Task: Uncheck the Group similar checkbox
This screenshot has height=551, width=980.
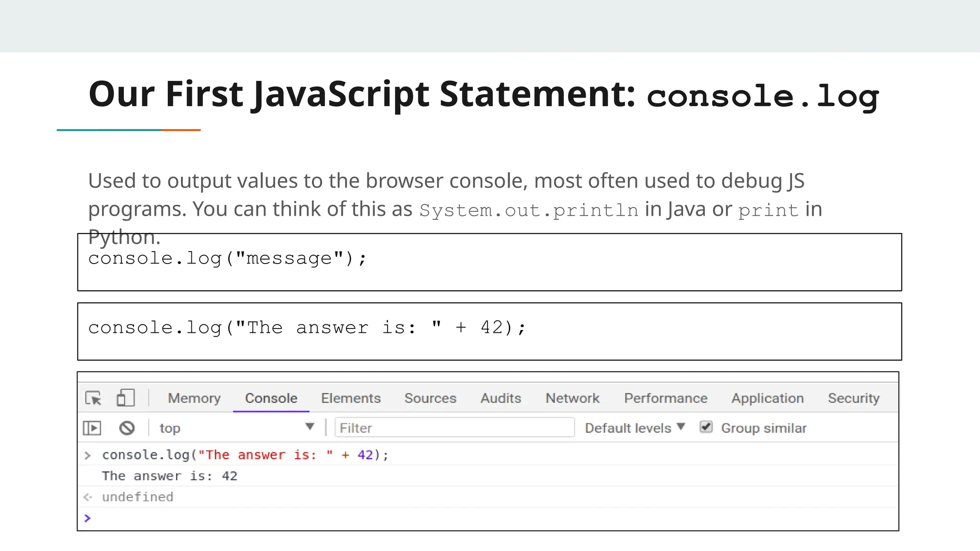Action: 706,427
